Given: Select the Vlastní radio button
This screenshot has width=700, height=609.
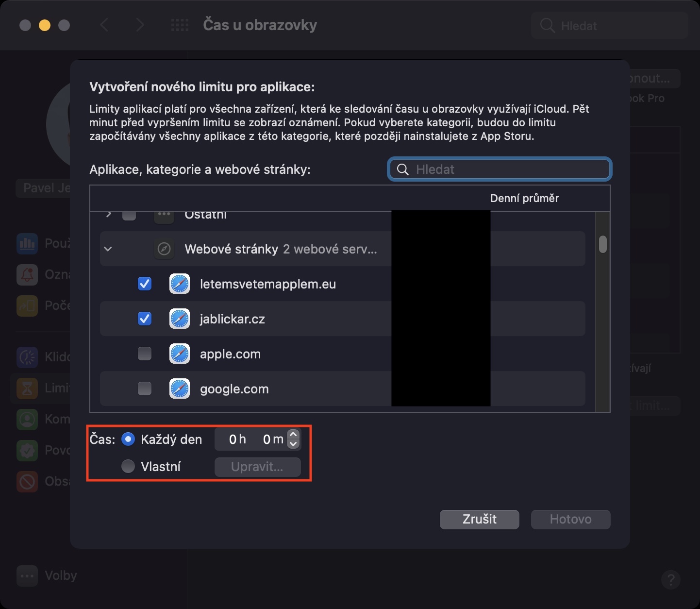Looking at the screenshot, I should [x=128, y=467].
